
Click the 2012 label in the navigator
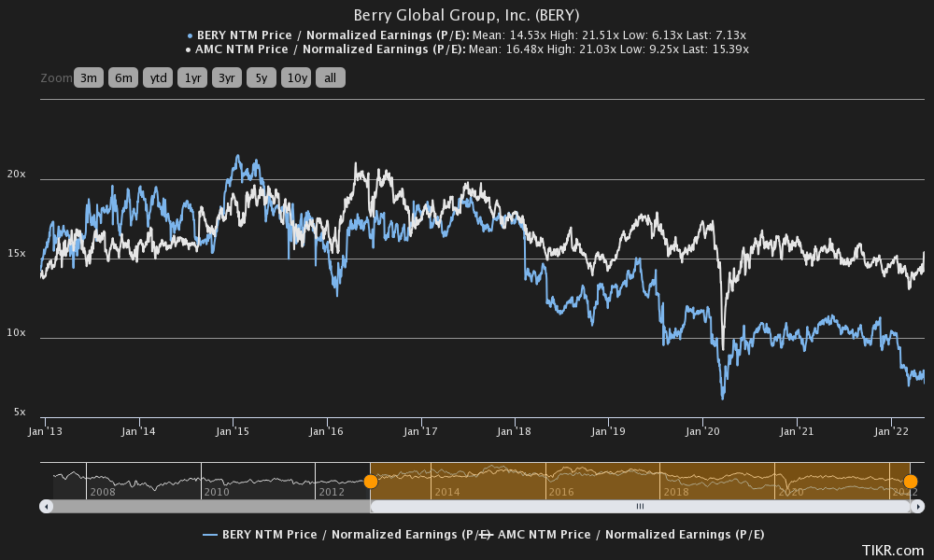[x=332, y=492]
